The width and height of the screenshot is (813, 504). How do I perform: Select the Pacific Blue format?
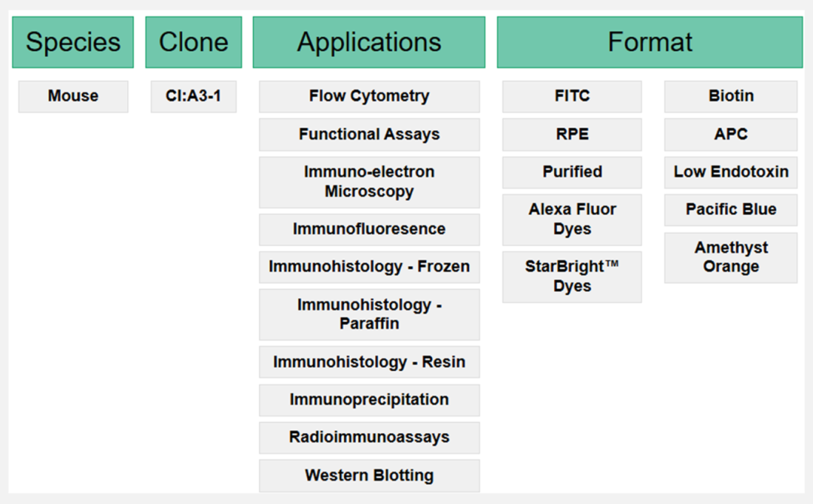click(730, 210)
